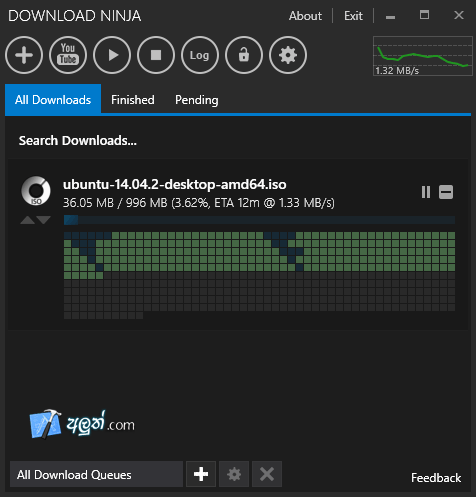Open the YouTube download tool
The width and height of the screenshot is (476, 497).
[x=68, y=55]
